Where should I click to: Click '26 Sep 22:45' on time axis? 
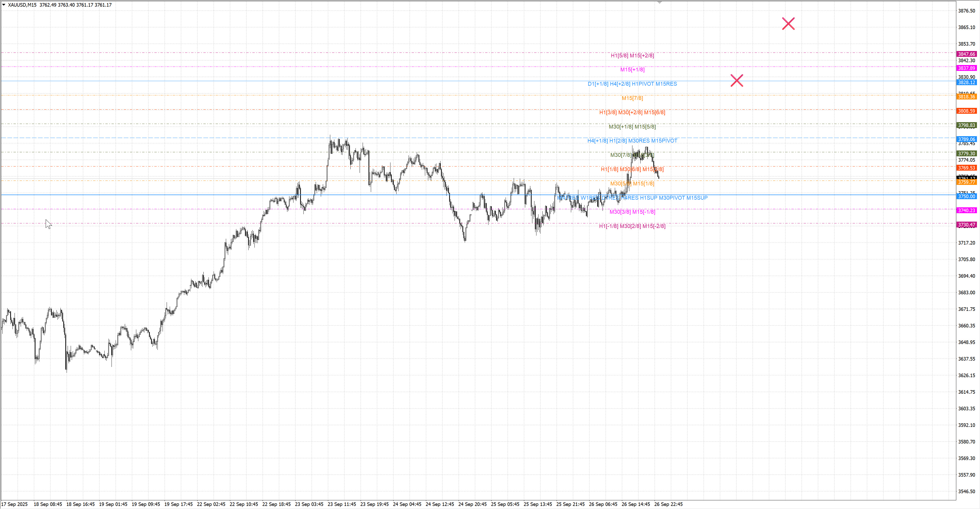tap(668, 504)
